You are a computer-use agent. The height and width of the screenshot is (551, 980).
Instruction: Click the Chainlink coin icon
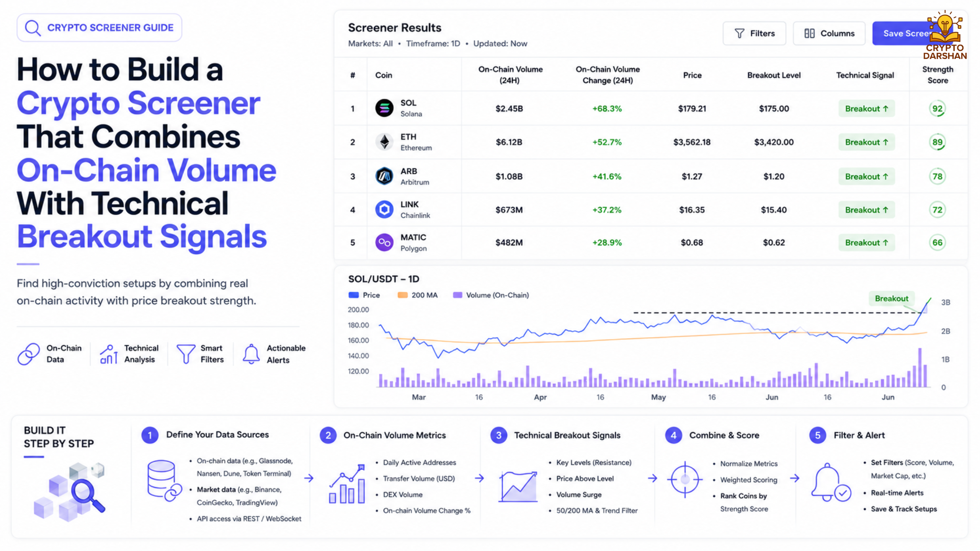(x=384, y=210)
